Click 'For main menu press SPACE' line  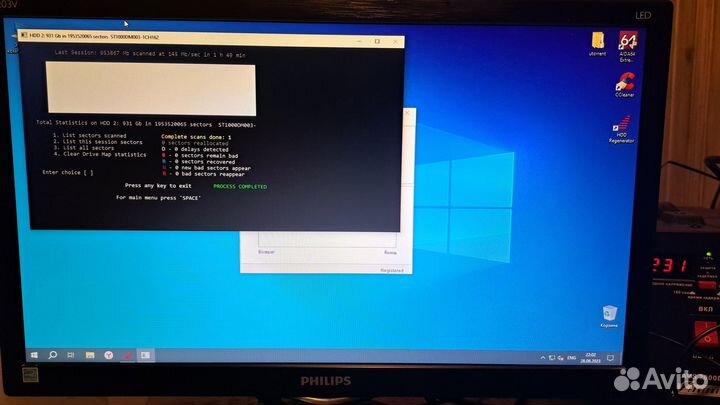pos(158,197)
